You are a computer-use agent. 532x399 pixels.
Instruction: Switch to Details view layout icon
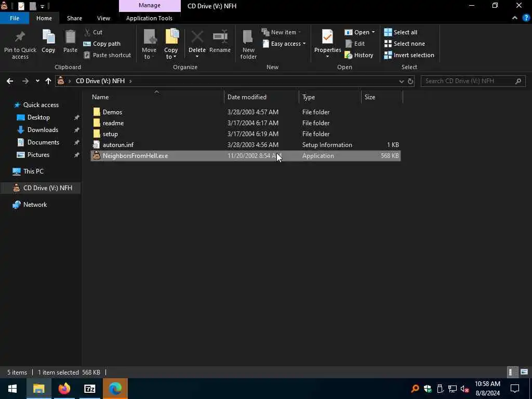pos(512,372)
